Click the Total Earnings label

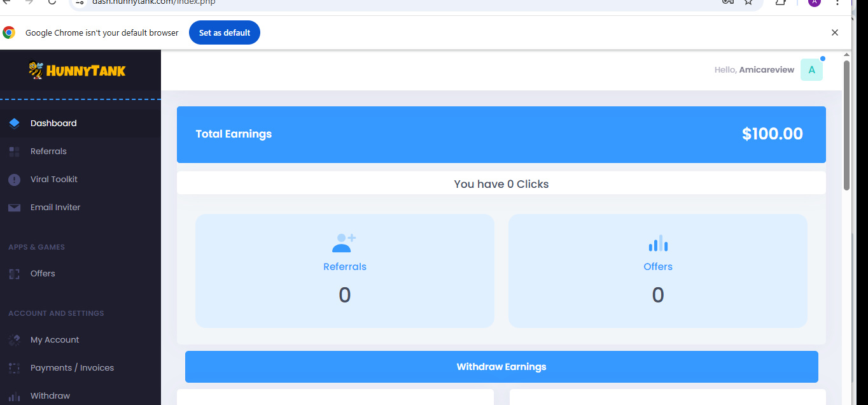[234, 134]
